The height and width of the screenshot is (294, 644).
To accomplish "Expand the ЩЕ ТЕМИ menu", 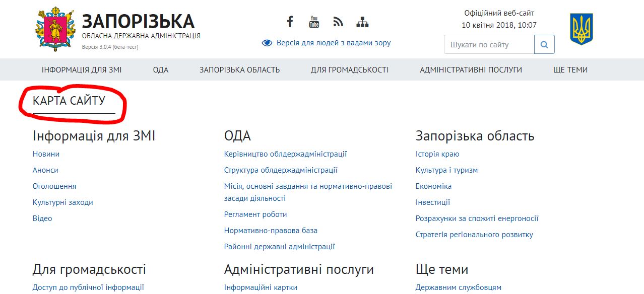I will click(x=570, y=70).
